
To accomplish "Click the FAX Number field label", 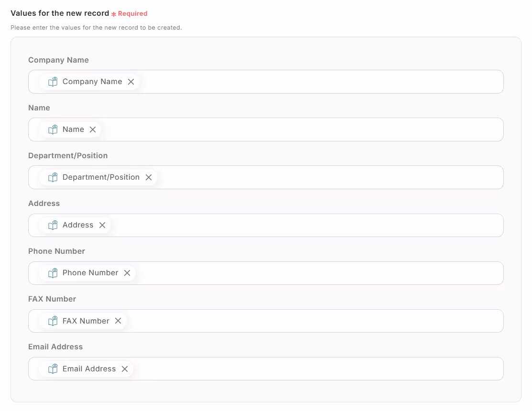I will tap(52, 299).
